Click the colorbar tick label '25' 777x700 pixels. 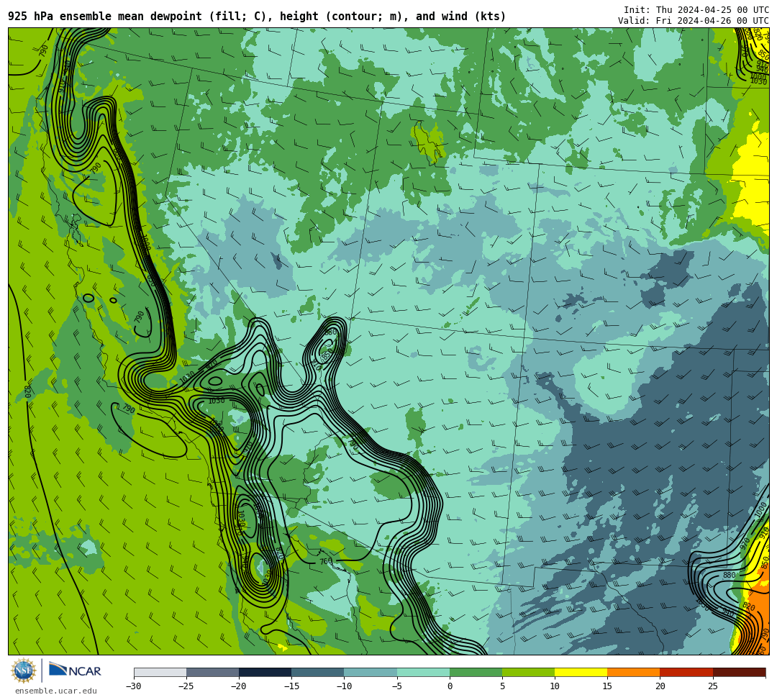coord(713,686)
